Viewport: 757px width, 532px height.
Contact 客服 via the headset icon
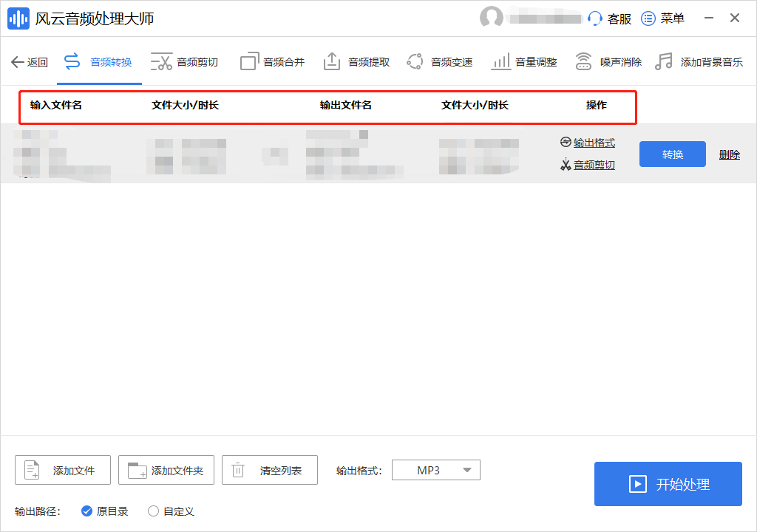[595, 19]
